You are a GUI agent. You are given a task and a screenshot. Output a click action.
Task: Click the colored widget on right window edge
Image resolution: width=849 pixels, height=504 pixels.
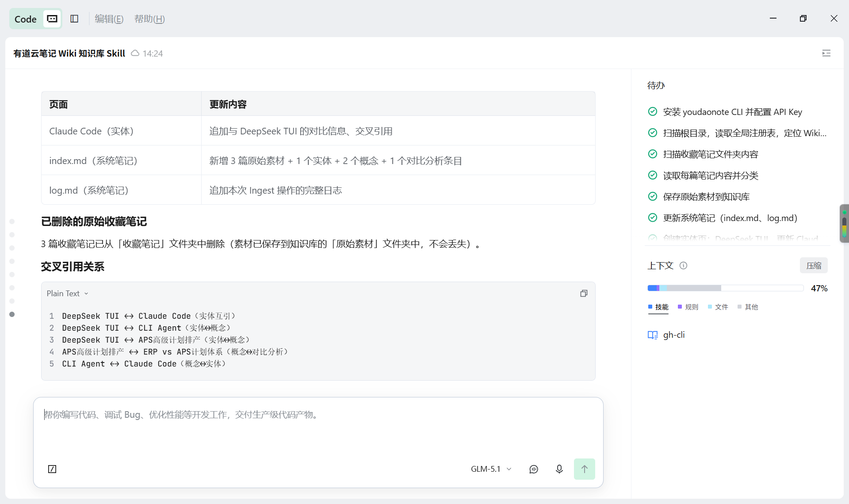844,223
